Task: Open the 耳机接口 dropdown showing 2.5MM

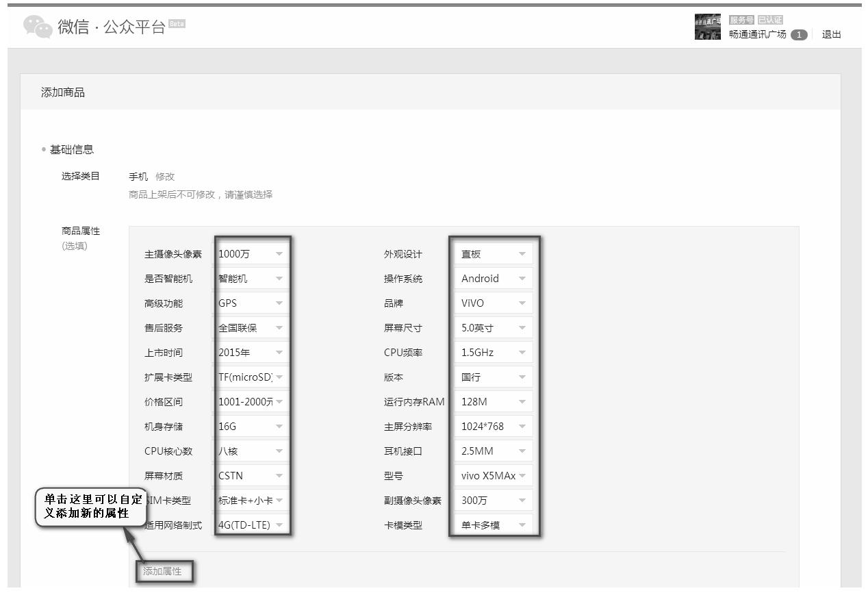Action: tap(494, 451)
